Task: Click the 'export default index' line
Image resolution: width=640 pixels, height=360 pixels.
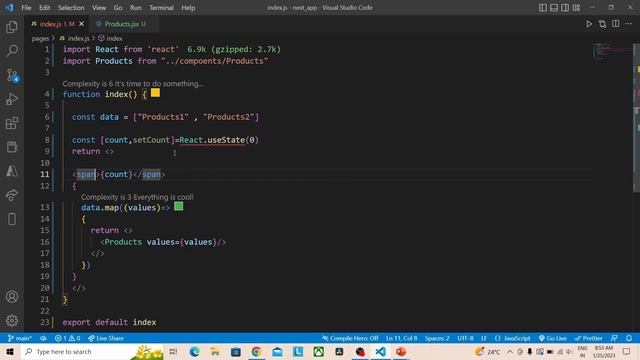Action: 109,322
